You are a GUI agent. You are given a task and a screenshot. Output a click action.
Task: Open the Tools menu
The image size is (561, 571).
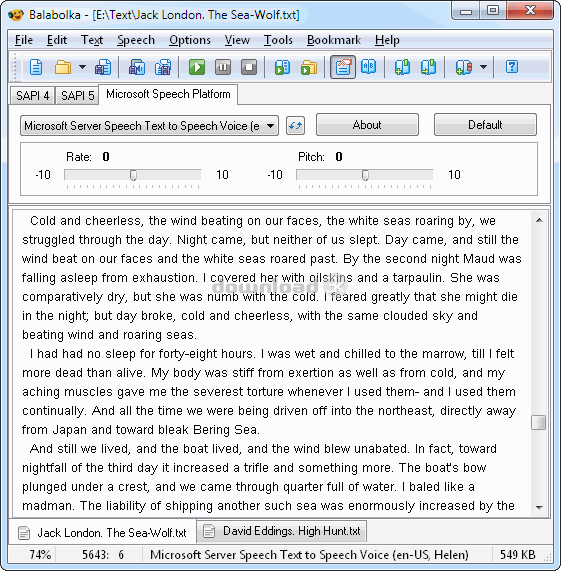[x=278, y=40]
